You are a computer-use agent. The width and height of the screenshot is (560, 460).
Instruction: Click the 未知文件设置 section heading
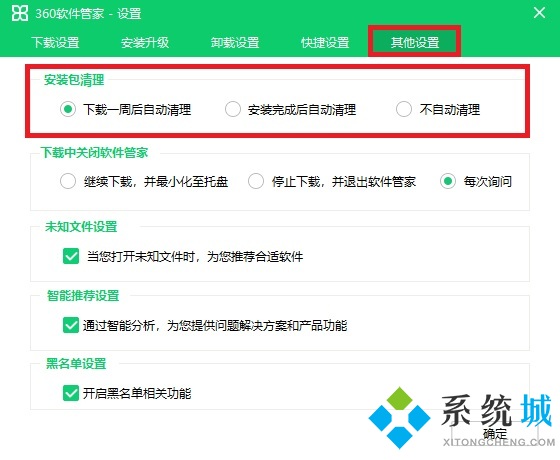click(x=81, y=226)
